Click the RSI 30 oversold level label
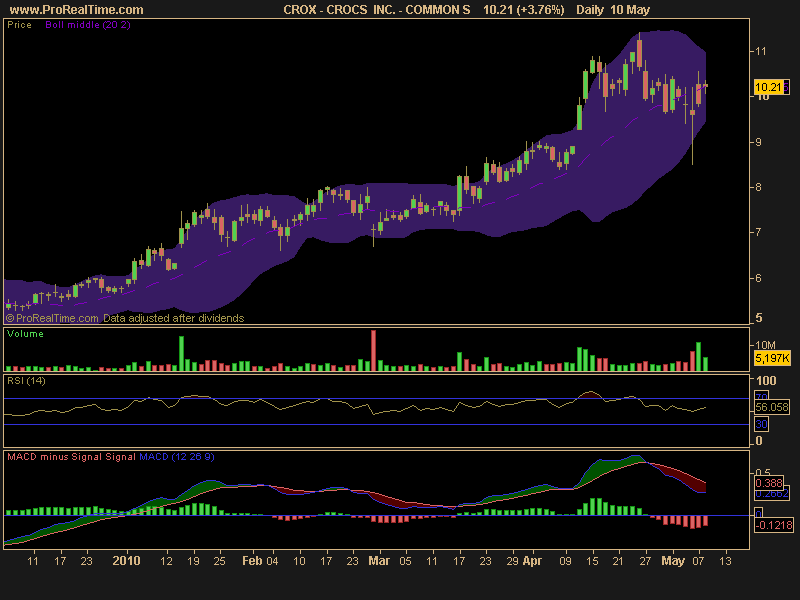Viewport: 800px width, 600px height. pyautogui.click(x=761, y=424)
